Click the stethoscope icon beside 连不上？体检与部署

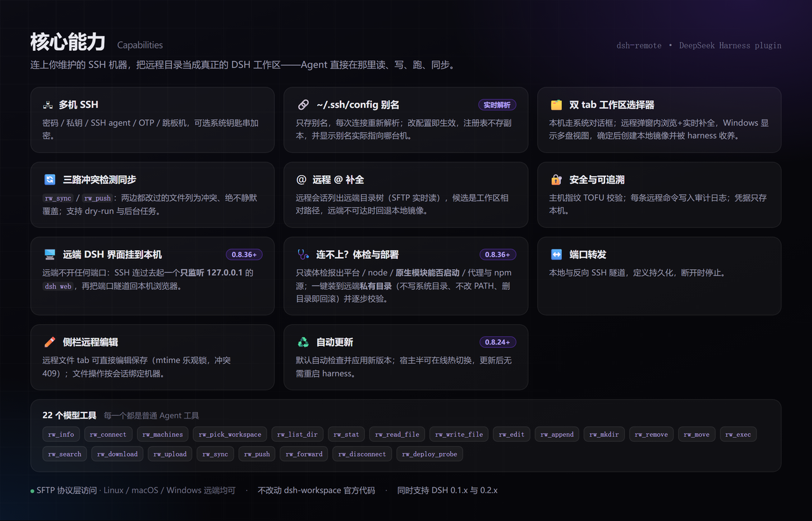tap(303, 254)
